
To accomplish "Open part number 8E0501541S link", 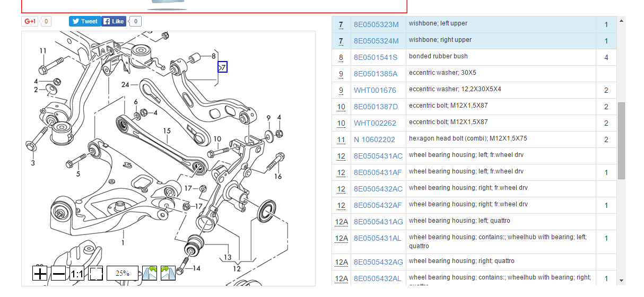I will 376,57.
